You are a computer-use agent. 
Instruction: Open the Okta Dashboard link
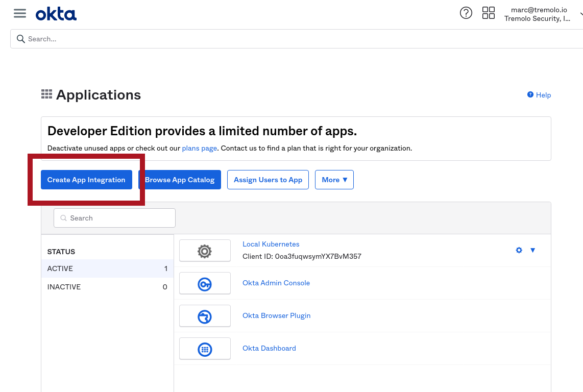point(269,348)
